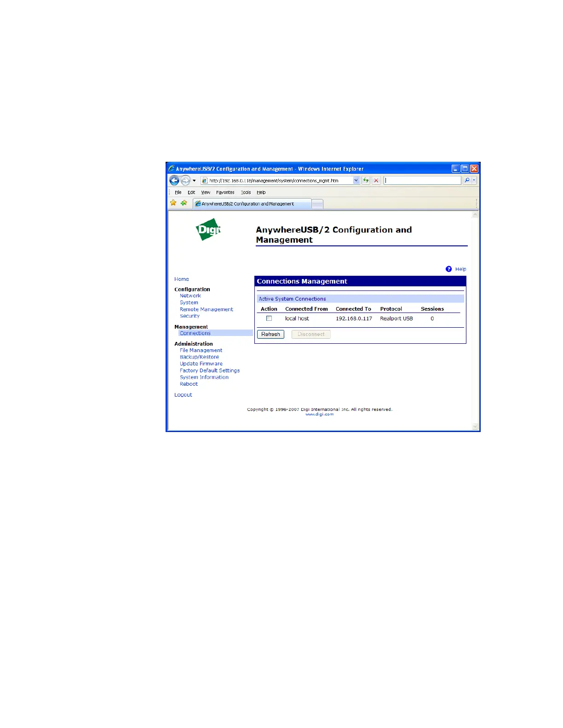Click the local host table cell

[x=297, y=318]
